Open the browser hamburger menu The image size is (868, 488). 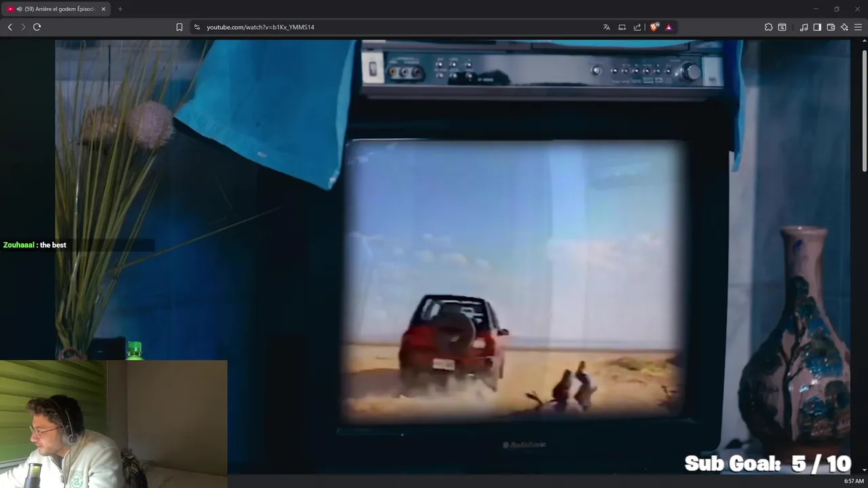point(858,27)
